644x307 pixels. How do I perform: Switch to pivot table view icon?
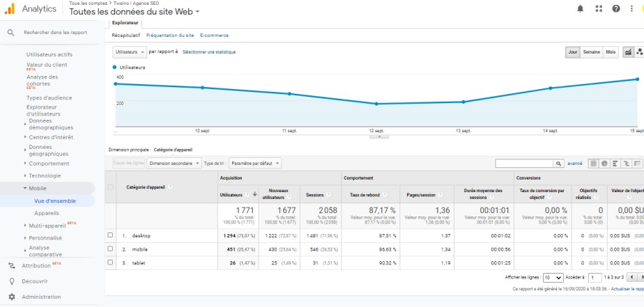(x=638, y=164)
